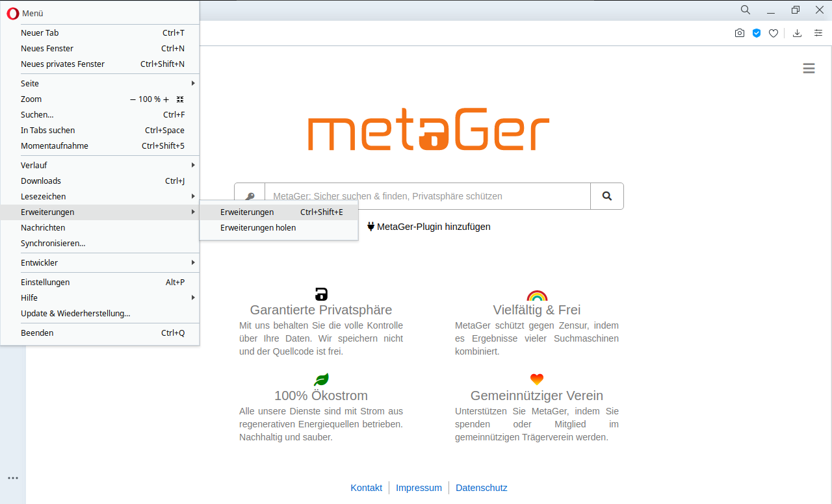Click the heart icon above Gemeinnütziger Verein
This screenshot has height=504, width=832.
pos(537,379)
